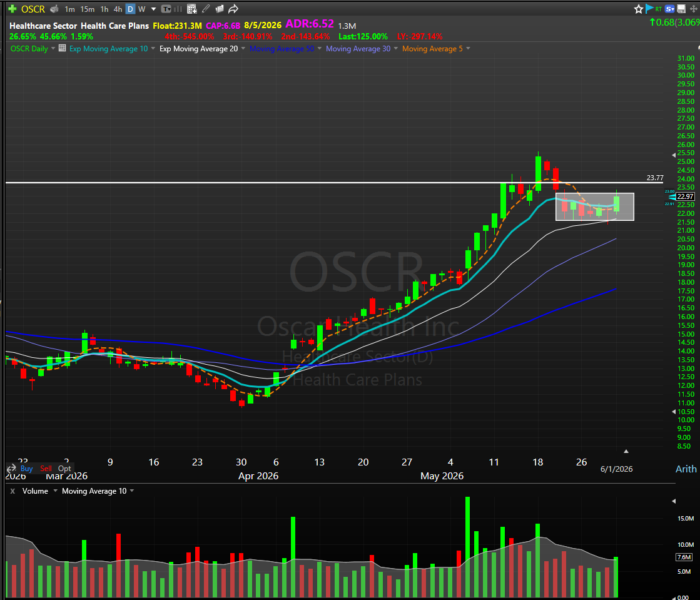Click the add-to-list grid plus icon
Image resolution: width=700 pixels, height=600 pixels.
[x=192, y=9]
